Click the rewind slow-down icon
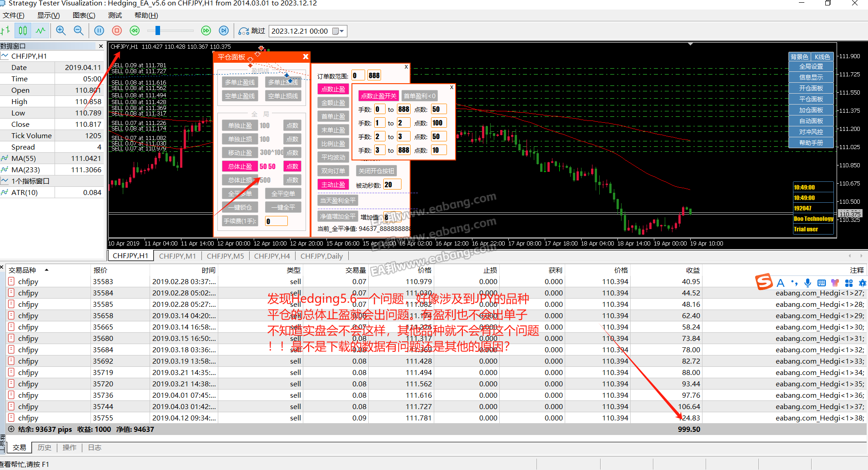 (x=135, y=30)
